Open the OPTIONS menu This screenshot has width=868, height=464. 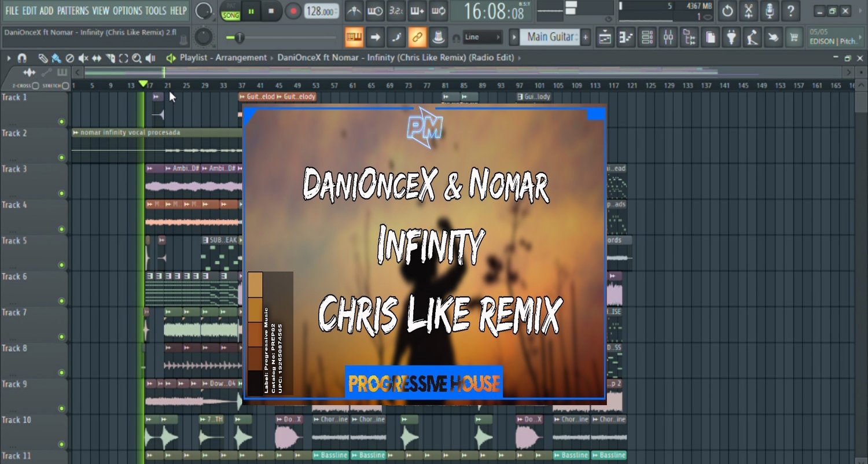127,10
